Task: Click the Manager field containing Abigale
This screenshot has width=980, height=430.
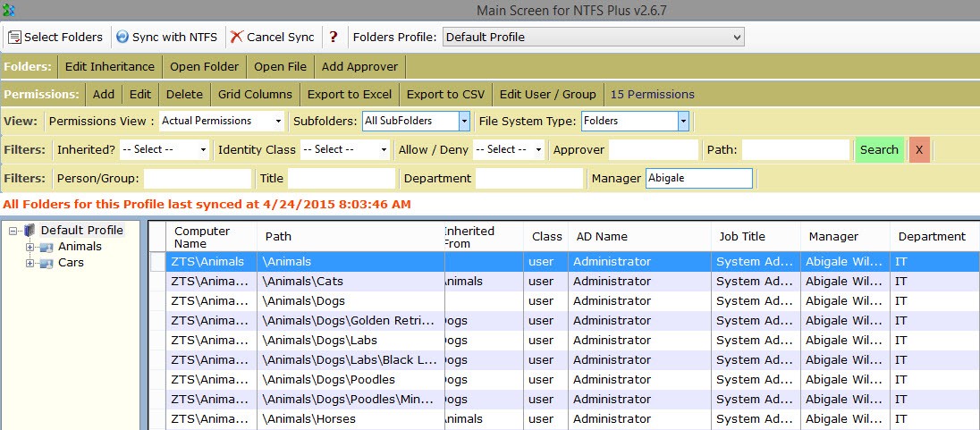Action: [x=698, y=178]
